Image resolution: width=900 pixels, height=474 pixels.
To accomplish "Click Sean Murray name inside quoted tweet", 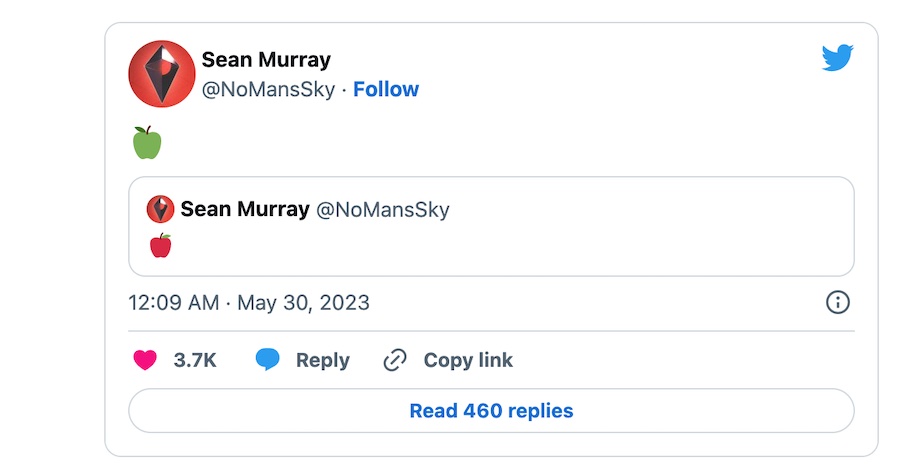I will coord(244,209).
